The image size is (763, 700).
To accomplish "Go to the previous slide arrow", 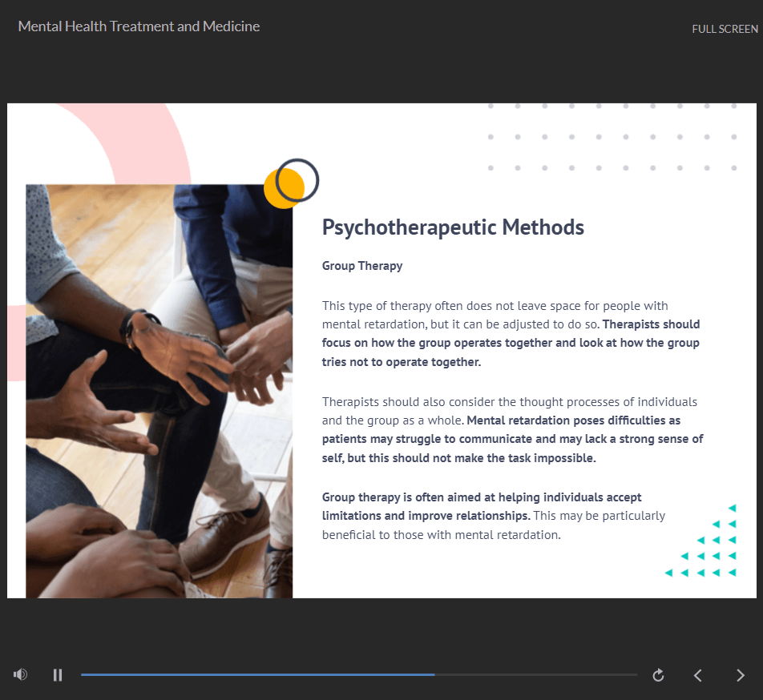I will tap(698, 675).
